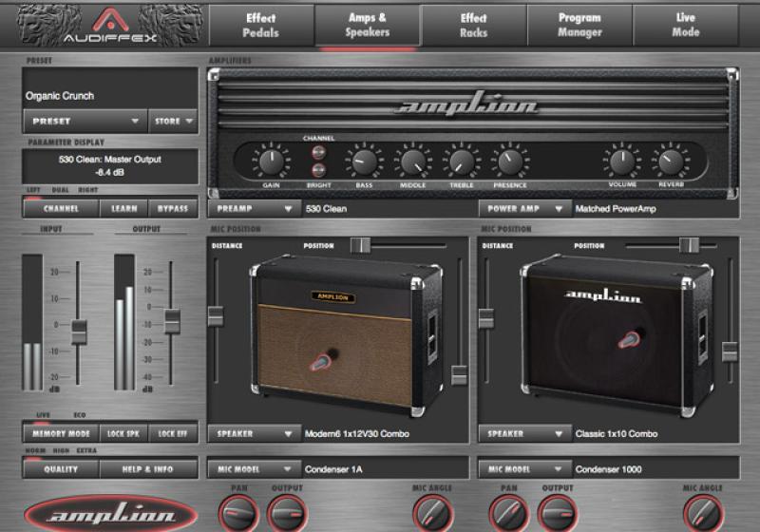The image size is (760, 532).
Task: Toggle the Channel switch on the amplifier
Action: [x=318, y=152]
